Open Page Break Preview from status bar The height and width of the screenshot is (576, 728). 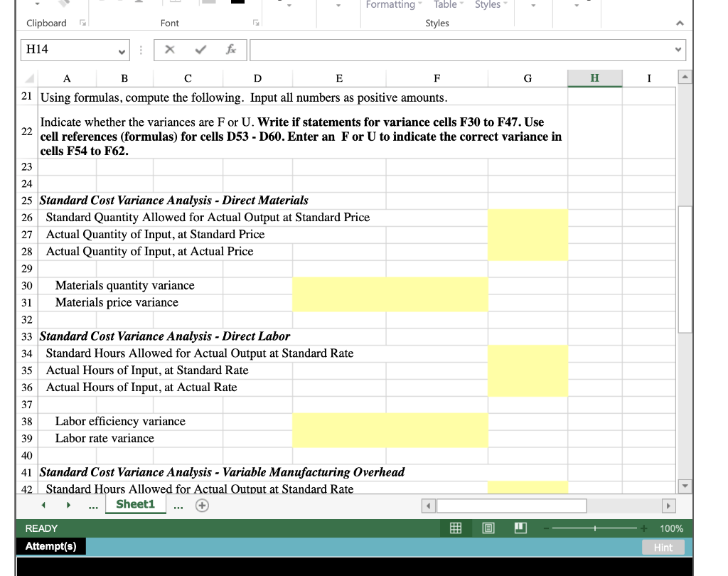[520, 528]
